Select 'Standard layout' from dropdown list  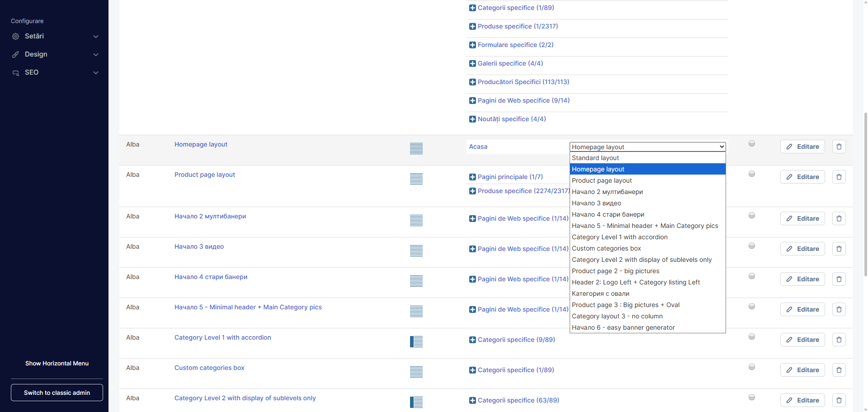pos(595,158)
